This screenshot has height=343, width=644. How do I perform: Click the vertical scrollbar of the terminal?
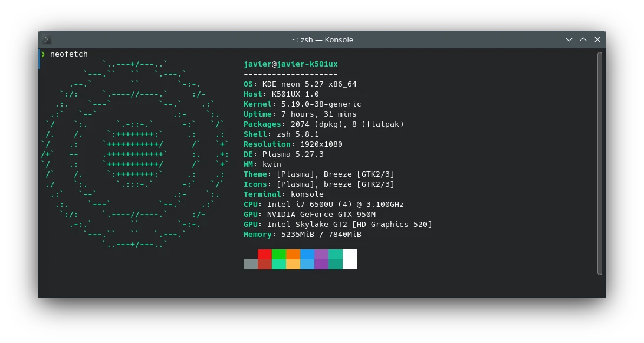pos(599,163)
